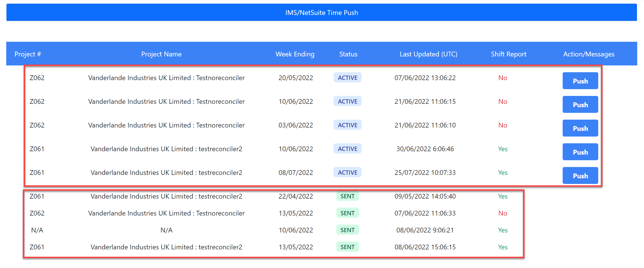Click the Status column header
The width and height of the screenshot is (644, 268).
348,54
